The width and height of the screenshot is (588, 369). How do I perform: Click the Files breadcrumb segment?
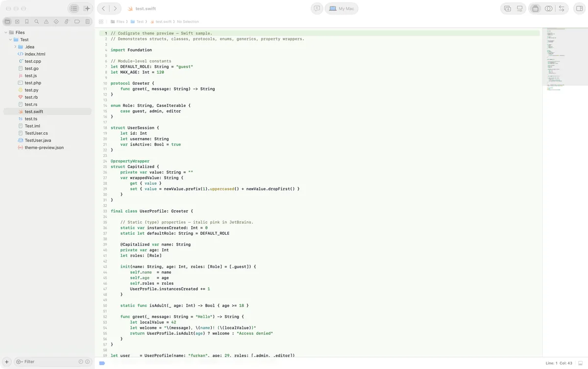(x=118, y=22)
